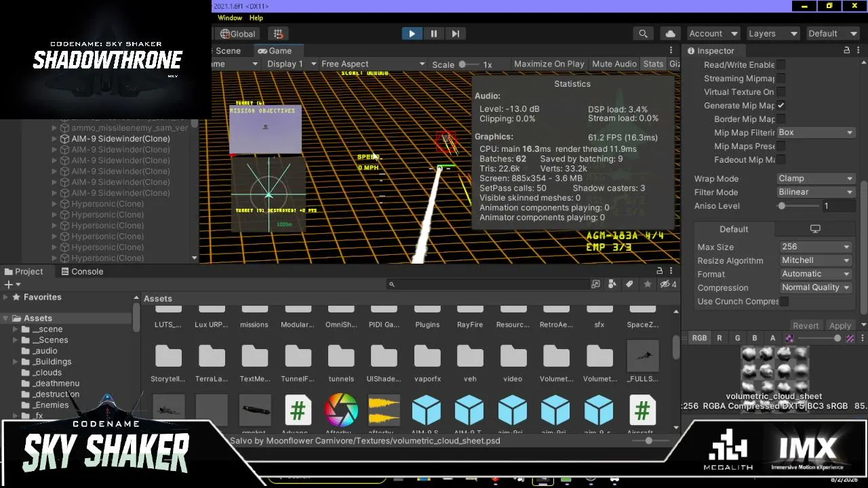
Task: Enable the Use Crunch Compression checkbox
Action: tap(784, 302)
